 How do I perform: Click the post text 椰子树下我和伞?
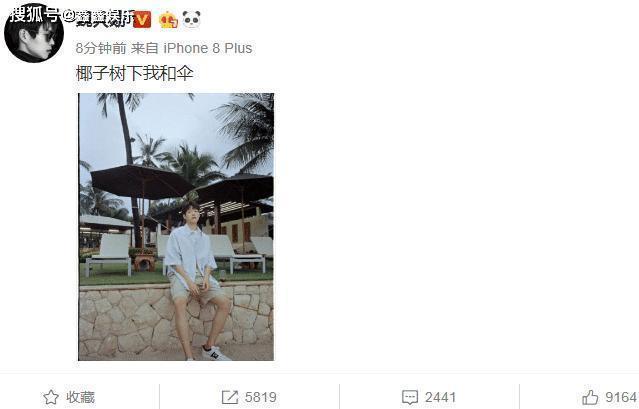click(134, 73)
